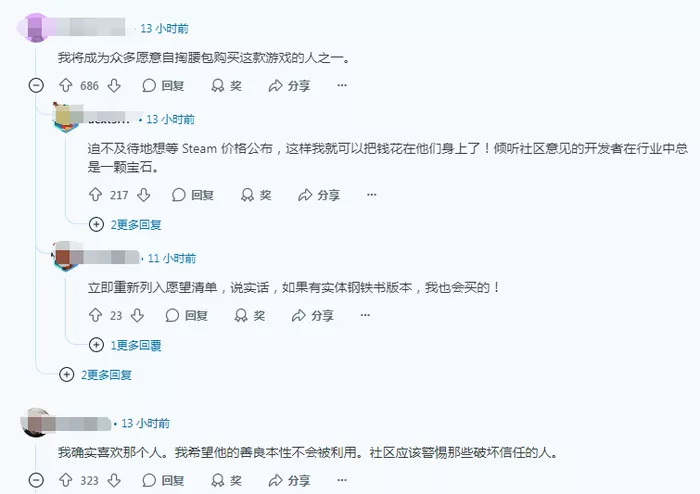This screenshot has height=494, width=700.
Task: Reply to the 686-point top comment
Action: pos(163,85)
